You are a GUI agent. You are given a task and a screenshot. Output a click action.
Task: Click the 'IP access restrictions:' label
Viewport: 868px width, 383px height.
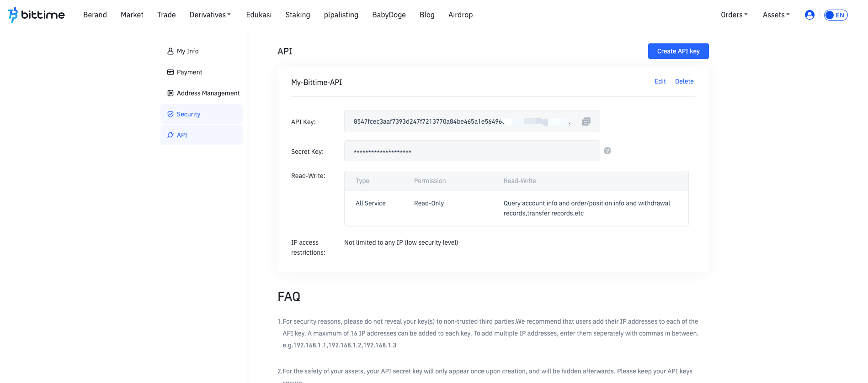pos(308,247)
